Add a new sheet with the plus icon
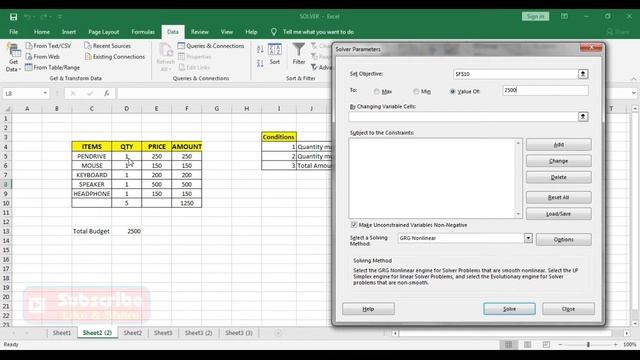The width and height of the screenshot is (640, 360). [x=278, y=333]
